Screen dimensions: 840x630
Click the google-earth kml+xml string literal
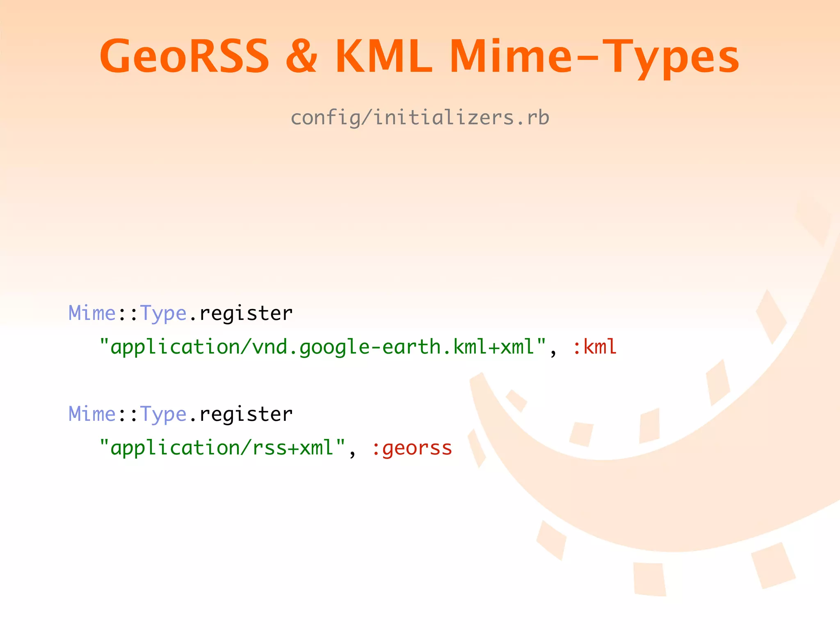323,347
